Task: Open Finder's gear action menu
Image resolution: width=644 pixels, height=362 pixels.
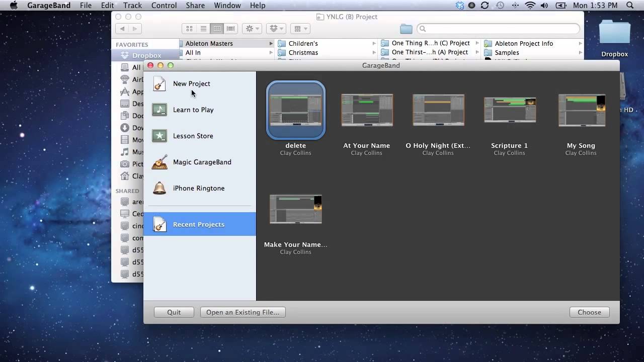Action: [252, 29]
